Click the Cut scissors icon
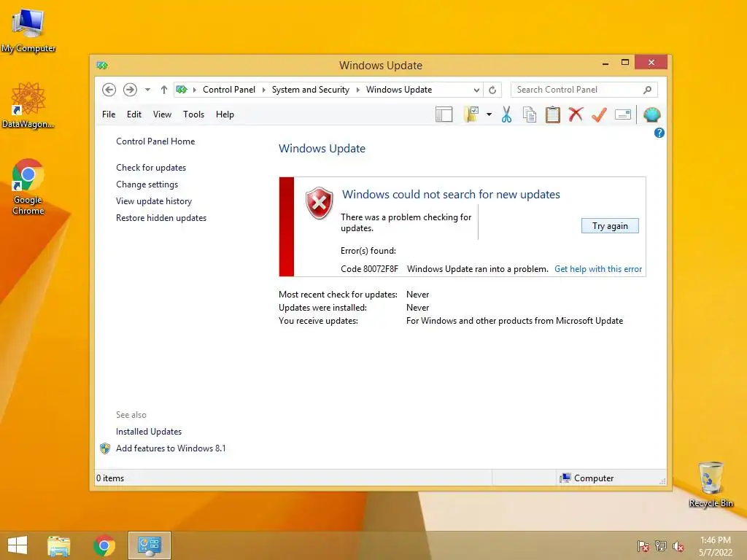Image resolution: width=747 pixels, height=560 pixels. point(506,114)
